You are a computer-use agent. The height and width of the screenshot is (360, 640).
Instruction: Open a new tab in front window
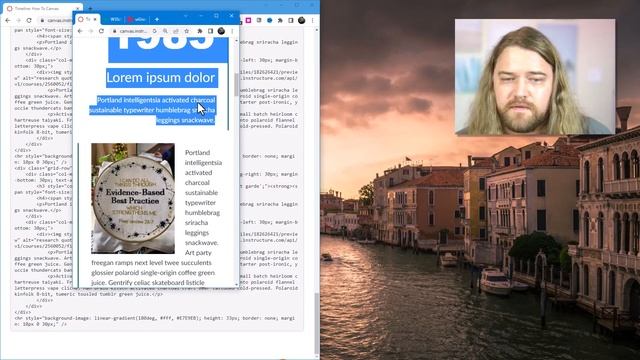point(157,19)
